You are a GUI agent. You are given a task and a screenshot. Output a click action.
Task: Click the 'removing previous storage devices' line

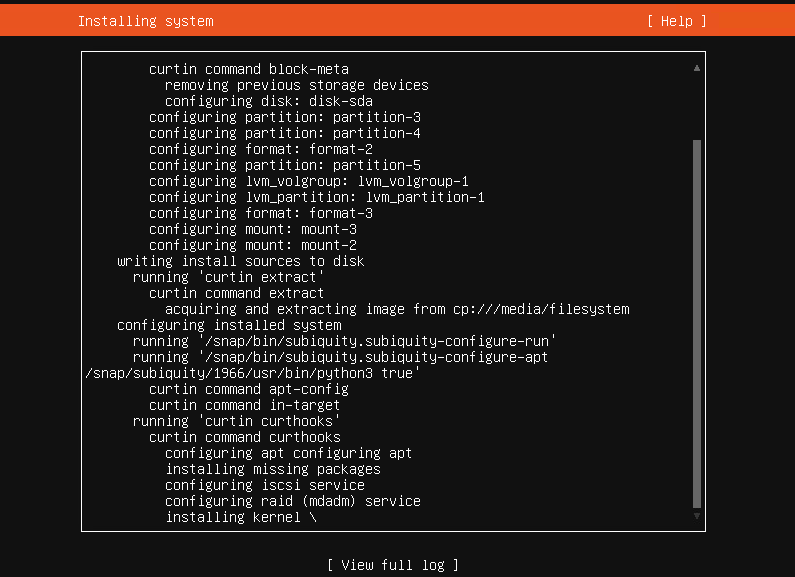[296, 85]
